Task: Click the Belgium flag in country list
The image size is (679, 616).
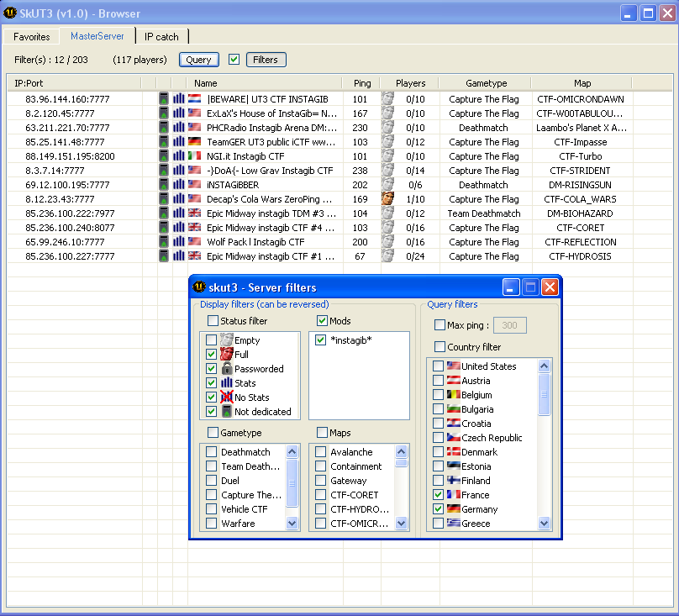Action: 454,394
